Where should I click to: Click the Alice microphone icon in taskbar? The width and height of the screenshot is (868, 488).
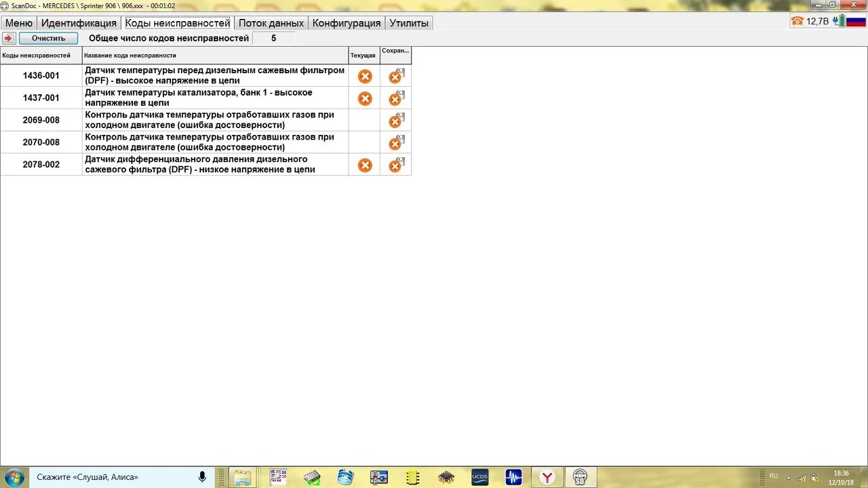[x=202, y=477]
